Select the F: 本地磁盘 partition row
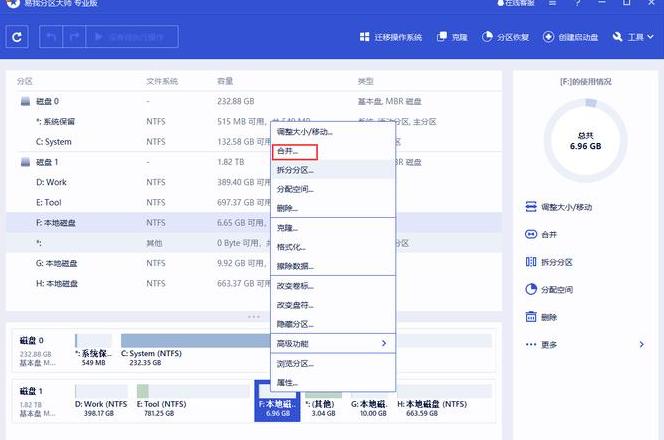664x440 pixels. (x=254, y=223)
